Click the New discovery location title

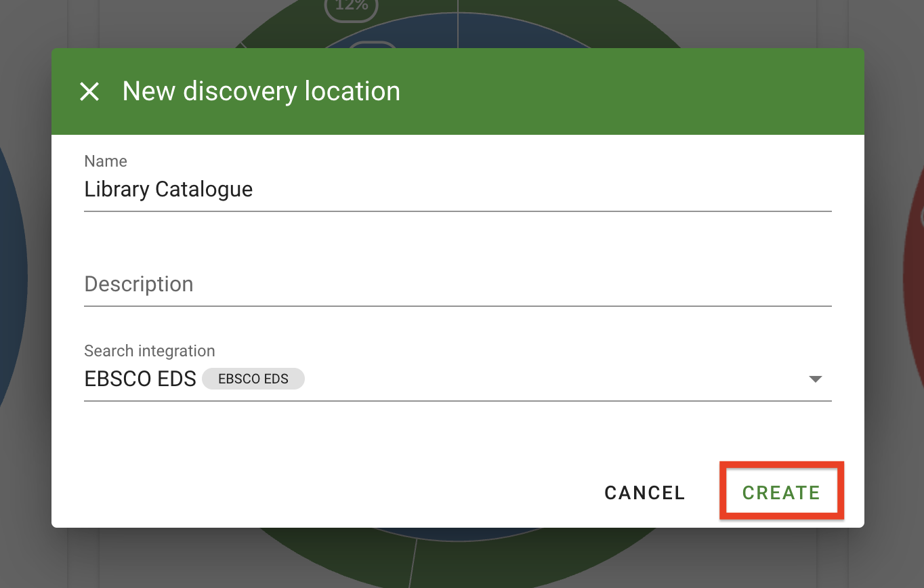[x=261, y=91]
